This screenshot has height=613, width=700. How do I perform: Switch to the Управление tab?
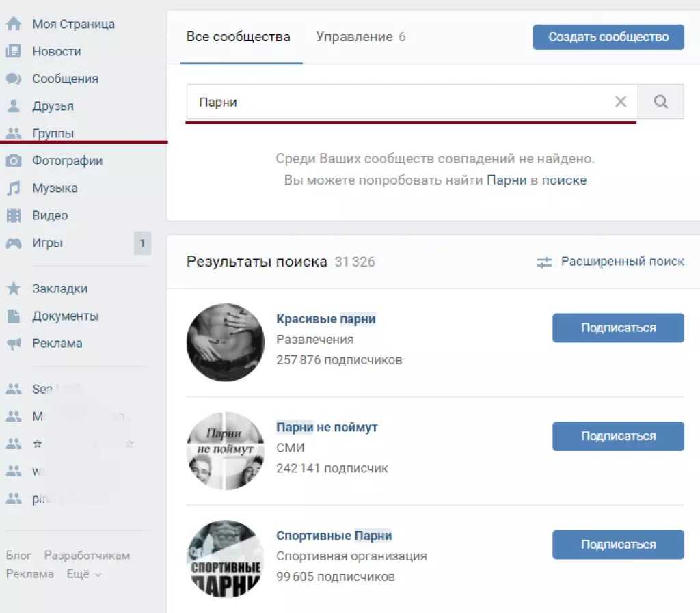click(x=360, y=37)
